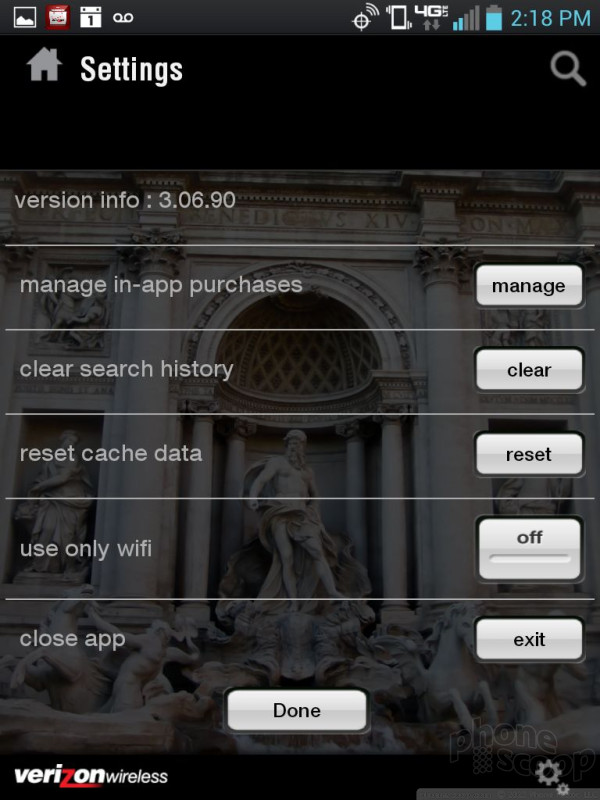Screen dimensions: 600x800
Task: Open search with the magnifying glass icon
Action: [x=568, y=68]
